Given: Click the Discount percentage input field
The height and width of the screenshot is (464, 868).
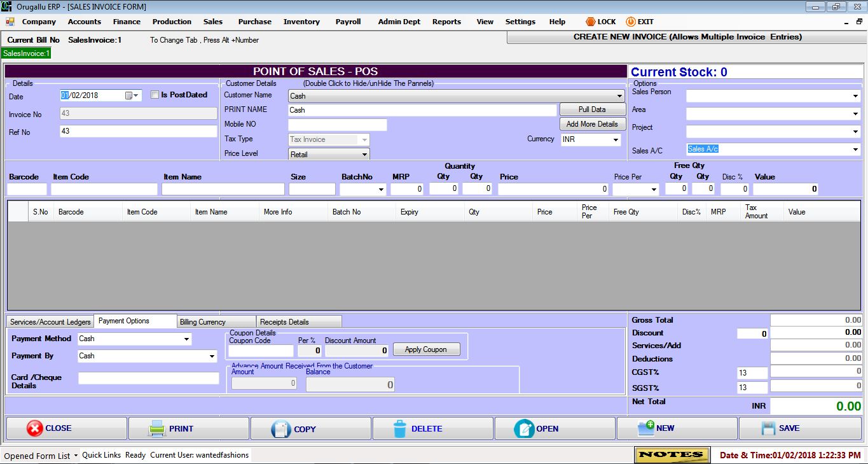Looking at the screenshot, I should point(752,334).
